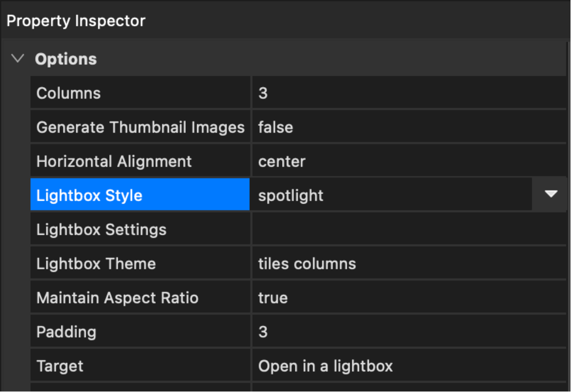Select the Lightbox Settings property label
The width and height of the screenshot is (571, 392).
(102, 230)
